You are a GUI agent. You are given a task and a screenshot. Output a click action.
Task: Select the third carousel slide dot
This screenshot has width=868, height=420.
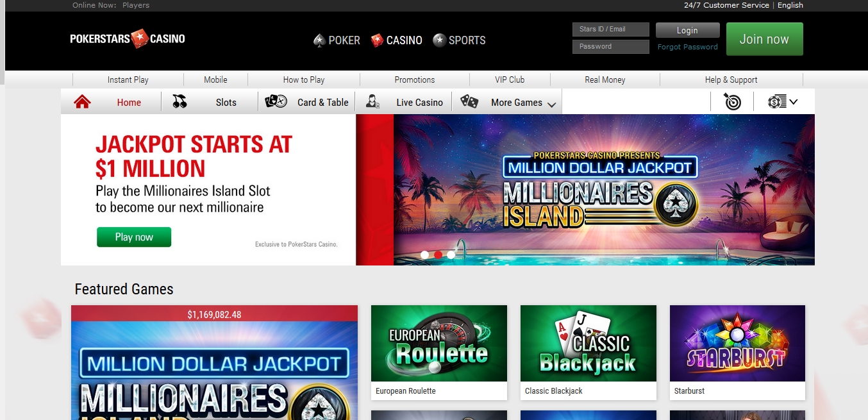[451, 255]
